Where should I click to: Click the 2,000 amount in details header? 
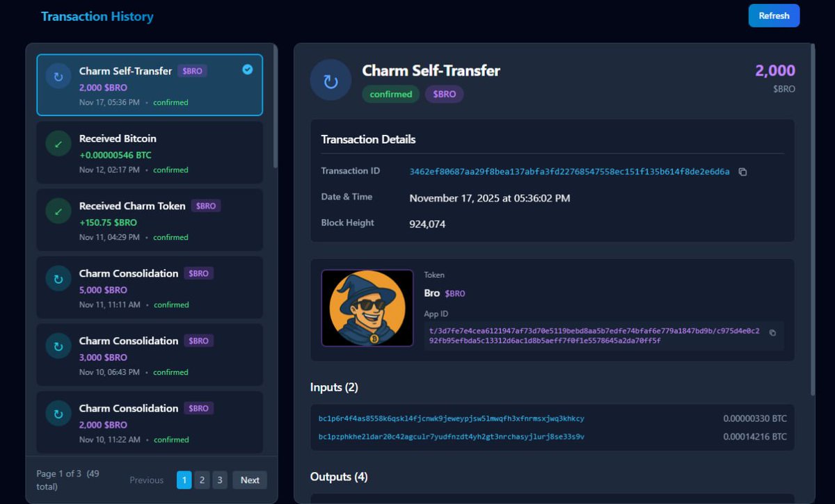pos(775,70)
